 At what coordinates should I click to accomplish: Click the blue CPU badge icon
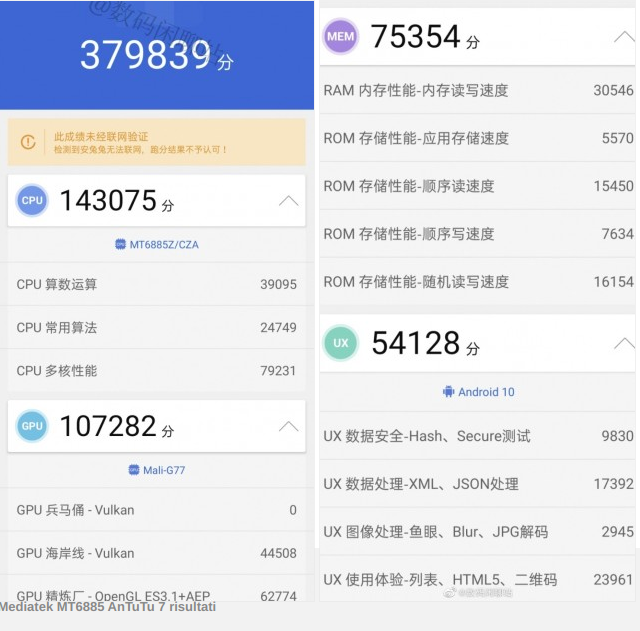[32, 200]
